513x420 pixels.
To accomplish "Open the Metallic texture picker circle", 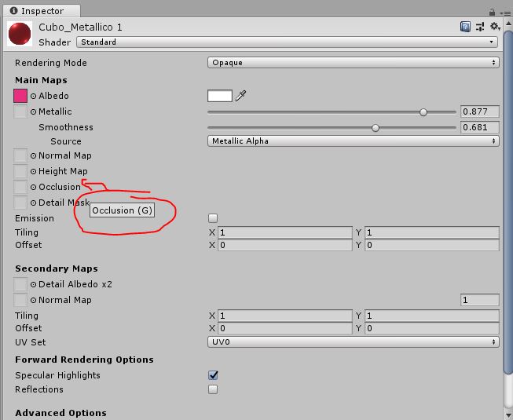I will coord(33,111).
